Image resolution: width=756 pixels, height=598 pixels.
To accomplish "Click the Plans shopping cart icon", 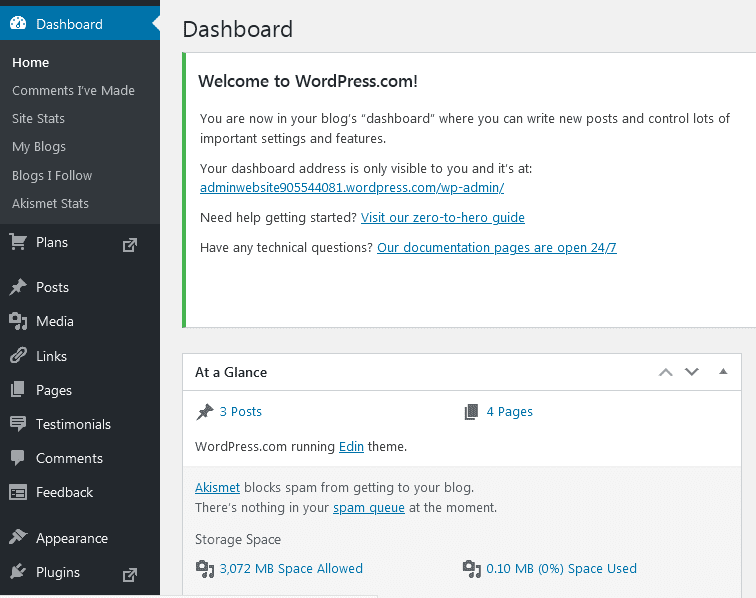I will [x=18, y=242].
